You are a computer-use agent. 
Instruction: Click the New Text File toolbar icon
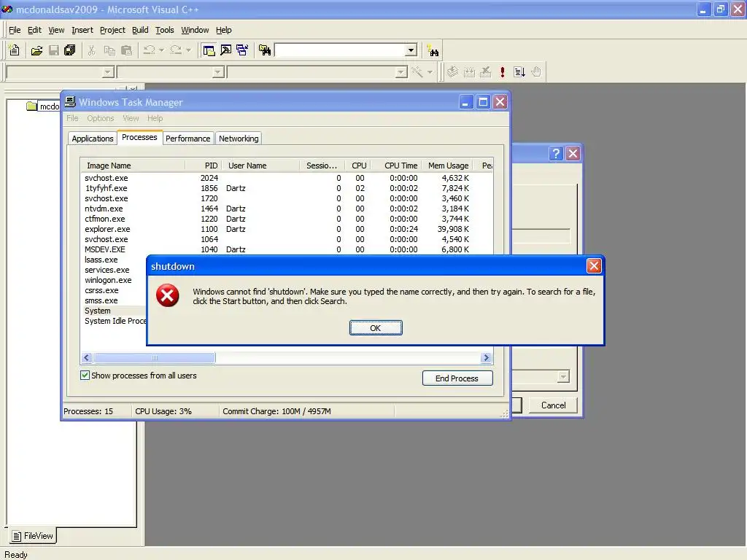coord(15,50)
